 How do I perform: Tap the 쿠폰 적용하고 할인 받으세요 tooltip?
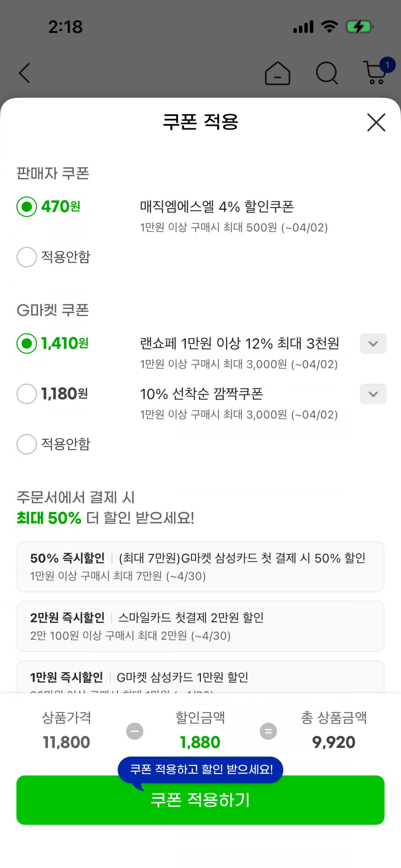[200, 769]
